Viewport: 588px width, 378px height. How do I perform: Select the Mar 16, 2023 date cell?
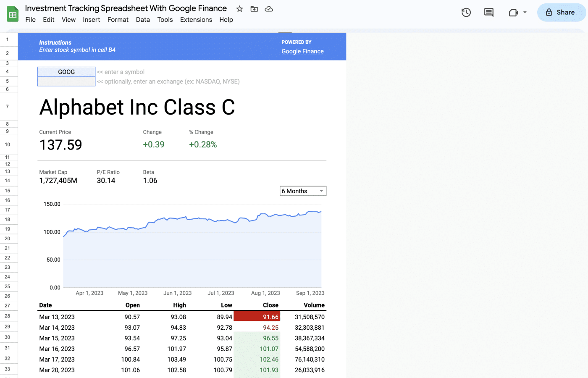(x=57, y=349)
